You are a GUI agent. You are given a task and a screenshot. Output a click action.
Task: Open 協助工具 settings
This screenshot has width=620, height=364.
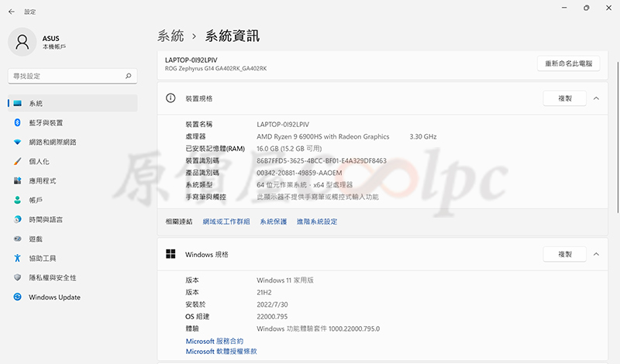(x=73, y=258)
